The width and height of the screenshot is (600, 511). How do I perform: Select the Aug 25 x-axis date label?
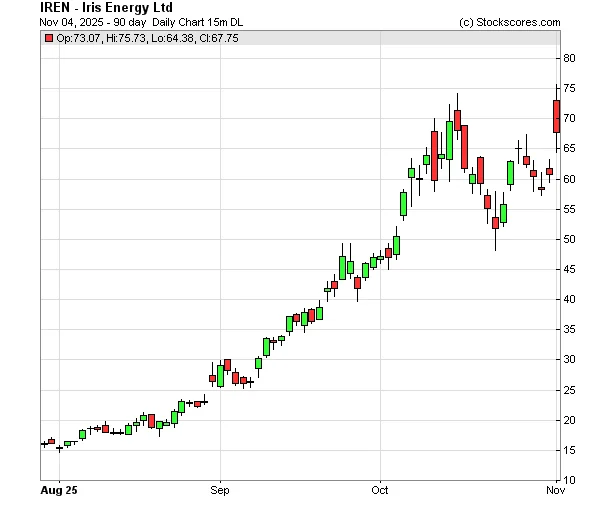click(x=60, y=491)
